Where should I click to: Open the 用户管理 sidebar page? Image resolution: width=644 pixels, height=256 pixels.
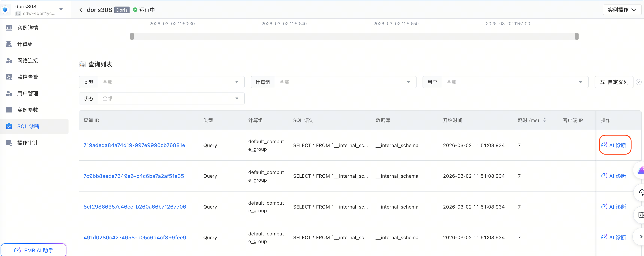(x=28, y=94)
